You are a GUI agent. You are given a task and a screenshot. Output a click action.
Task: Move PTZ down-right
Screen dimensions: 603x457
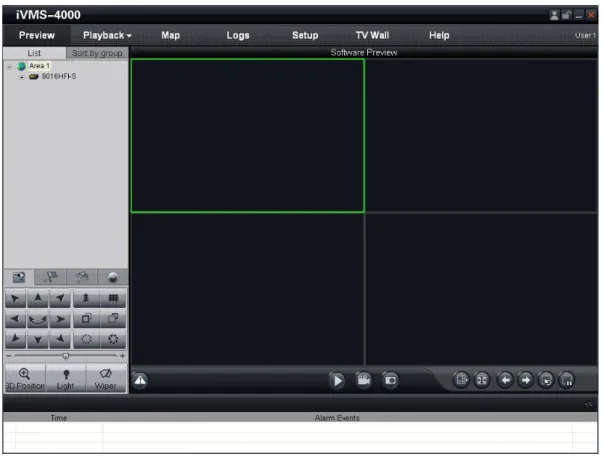click(60, 339)
